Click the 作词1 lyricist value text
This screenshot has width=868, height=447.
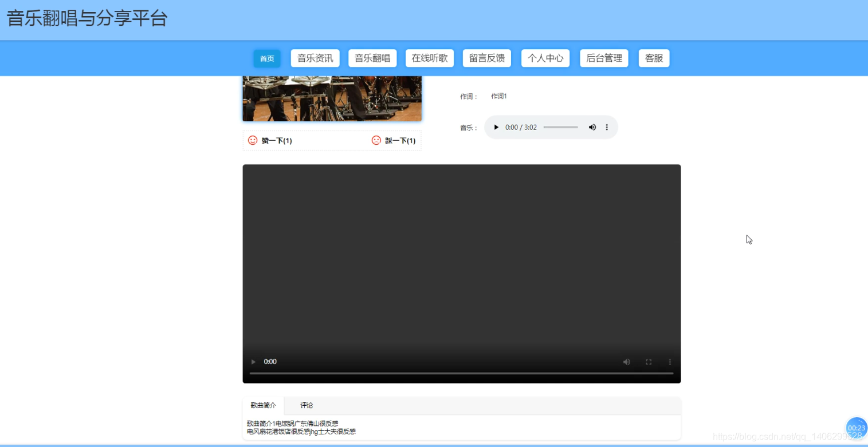coord(499,96)
